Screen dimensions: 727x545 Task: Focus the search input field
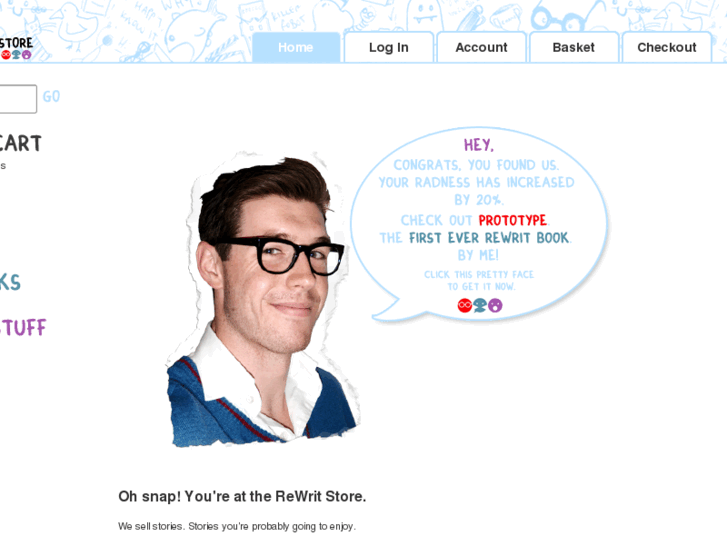(x=18, y=99)
